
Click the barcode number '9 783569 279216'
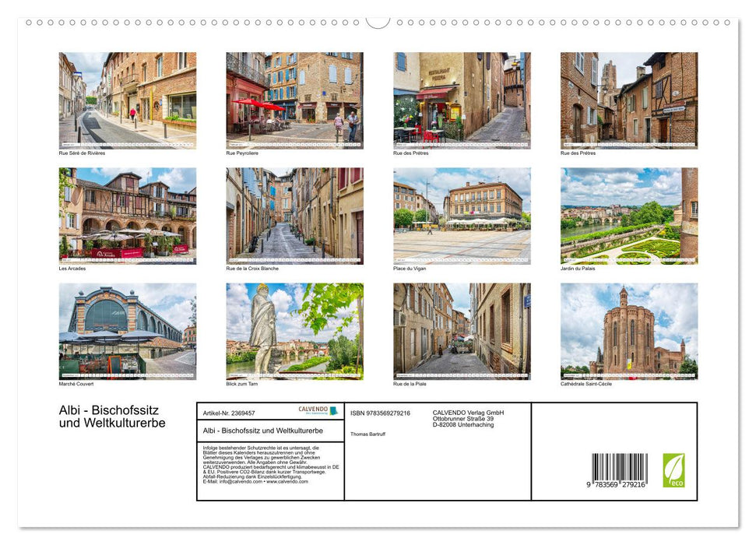tap(616, 485)
